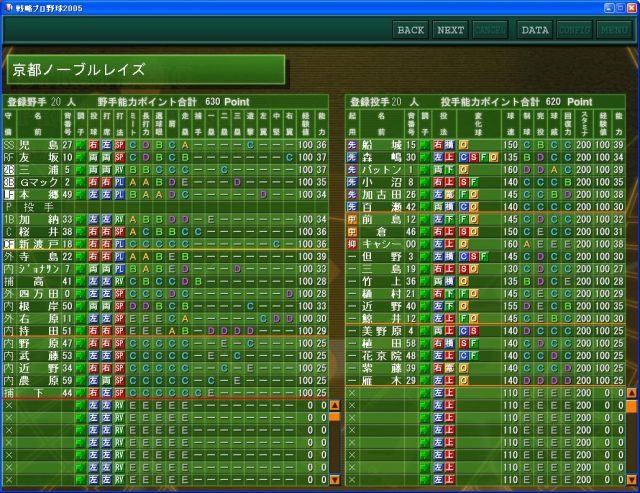Image resolution: width=640 pixels, height=493 pixels.
Task: Click the red 右 throwing icon for 児島
Action: tap(93, 145)
